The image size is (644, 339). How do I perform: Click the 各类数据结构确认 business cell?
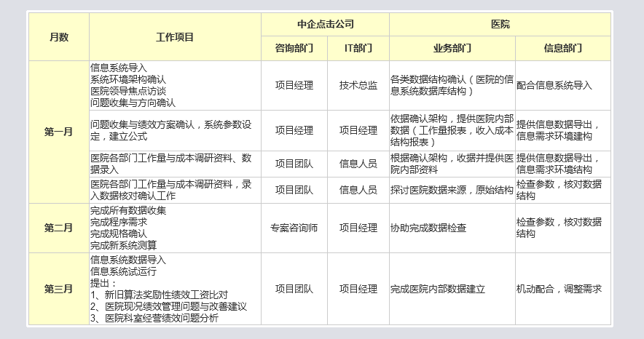click(452, 85)
